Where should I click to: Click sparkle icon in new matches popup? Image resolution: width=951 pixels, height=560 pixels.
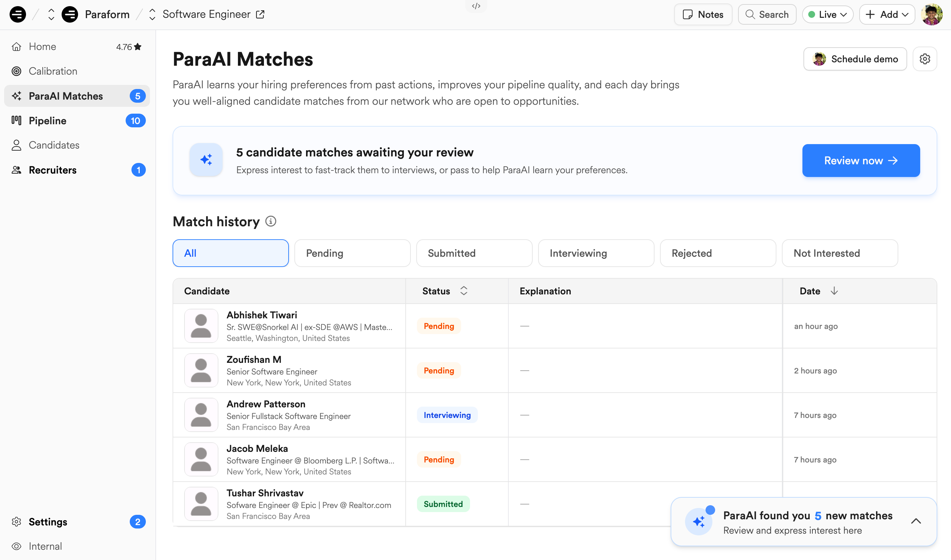coord(699,522)
